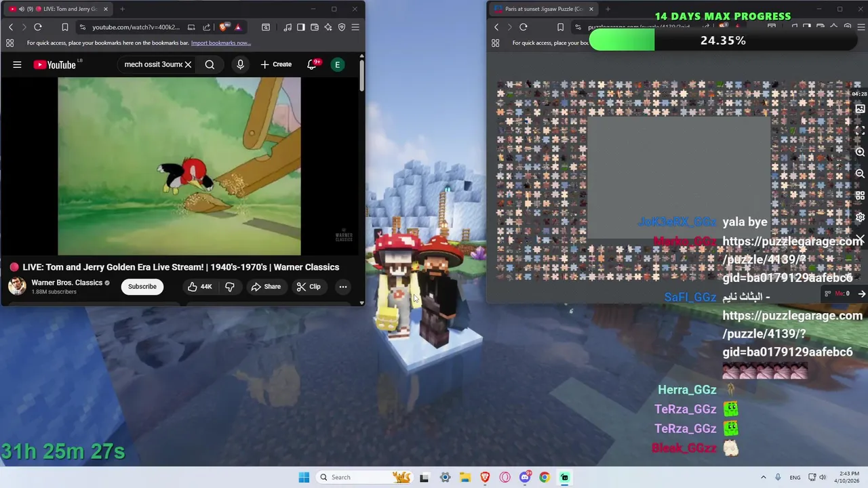This screenshot has height=488, width=868.
Task: Share the YouTube video
Action: pyautogui.click(x=266, y=287)
